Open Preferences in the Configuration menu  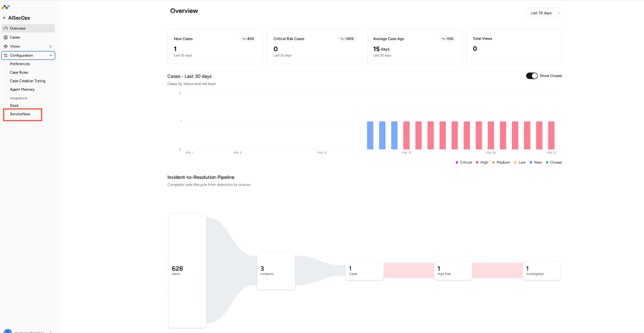pyautogui.click(x=19, y=64)
